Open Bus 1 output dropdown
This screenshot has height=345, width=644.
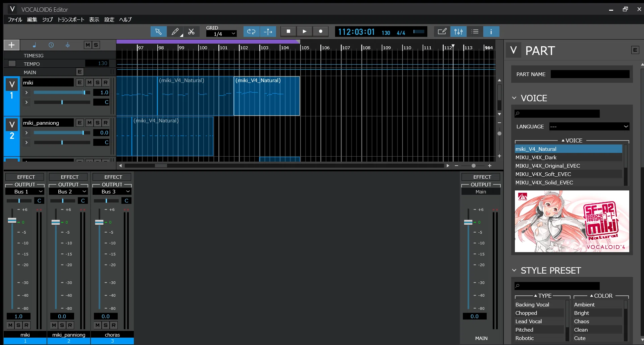pyautogui.click(x=25, y=191)
